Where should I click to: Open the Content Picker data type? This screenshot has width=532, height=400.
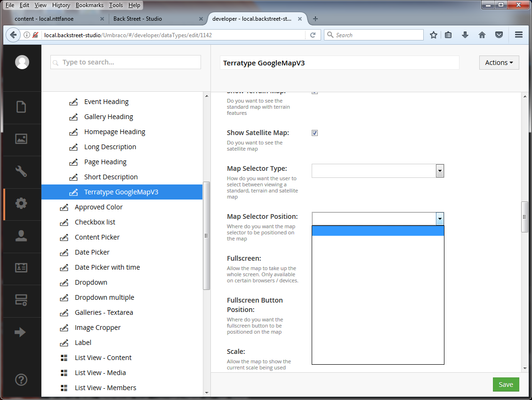pyautogui.click(x=97, y=237)
